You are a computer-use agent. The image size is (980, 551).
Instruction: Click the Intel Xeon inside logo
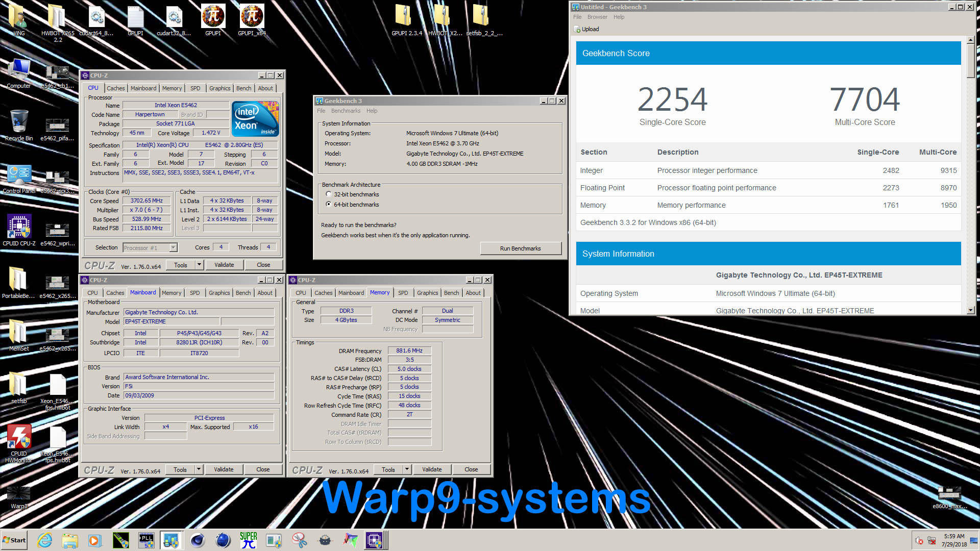click(x=255, y=119)
